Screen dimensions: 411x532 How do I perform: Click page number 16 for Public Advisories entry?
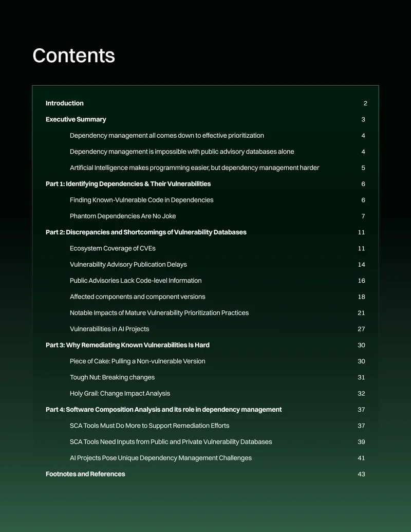click(x=362, y=281)
